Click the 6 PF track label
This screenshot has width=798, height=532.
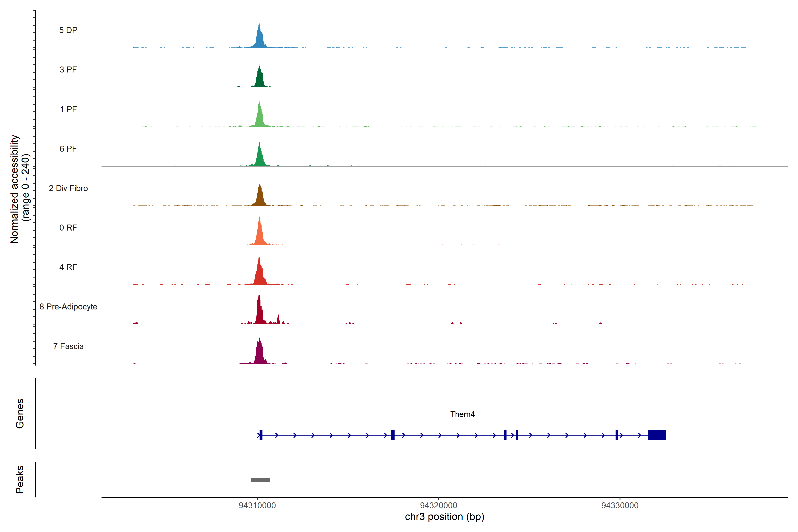[x=68, y=149]
